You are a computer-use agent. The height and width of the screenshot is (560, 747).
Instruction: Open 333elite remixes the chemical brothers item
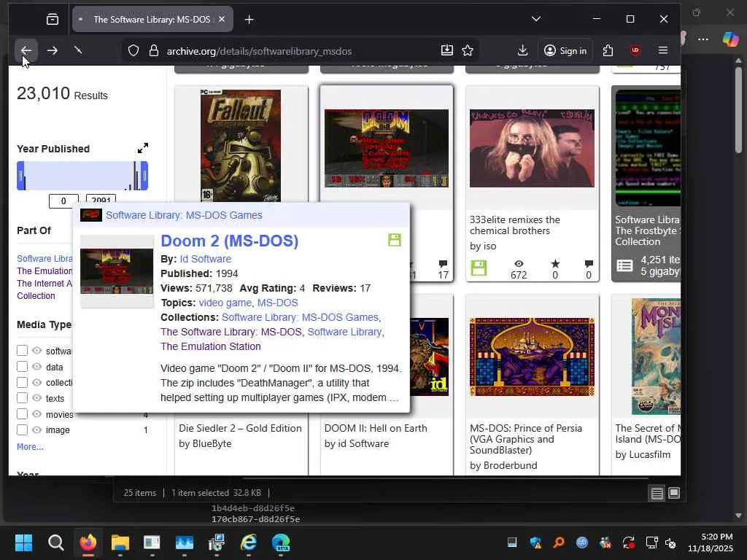click(515, 225)
